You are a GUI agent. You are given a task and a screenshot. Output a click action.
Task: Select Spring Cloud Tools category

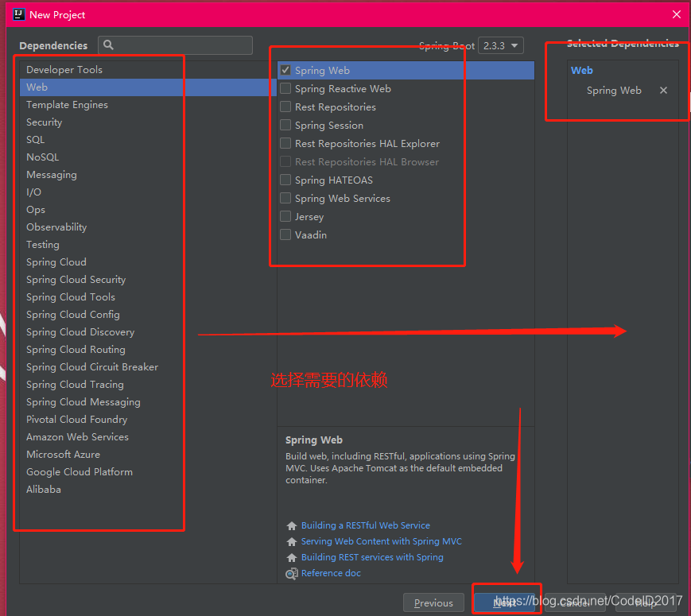[148, 297]
